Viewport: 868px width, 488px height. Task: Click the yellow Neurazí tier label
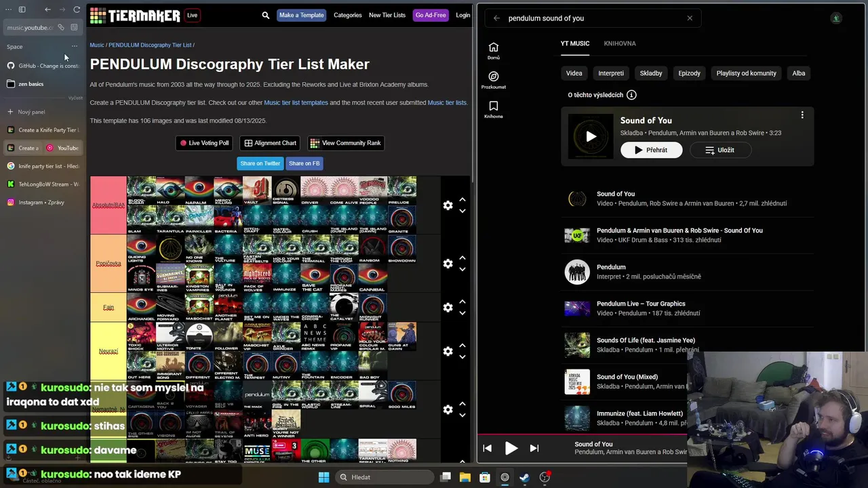pos(108,351)
